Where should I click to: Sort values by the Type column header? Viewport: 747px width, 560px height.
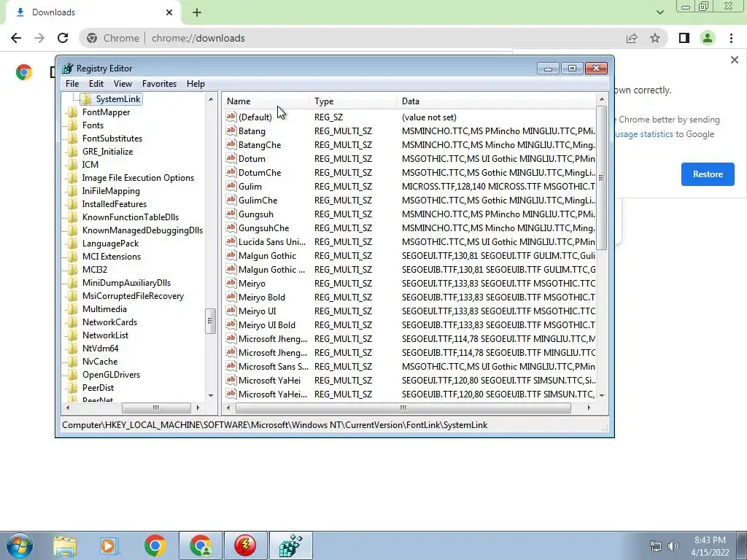352,101
